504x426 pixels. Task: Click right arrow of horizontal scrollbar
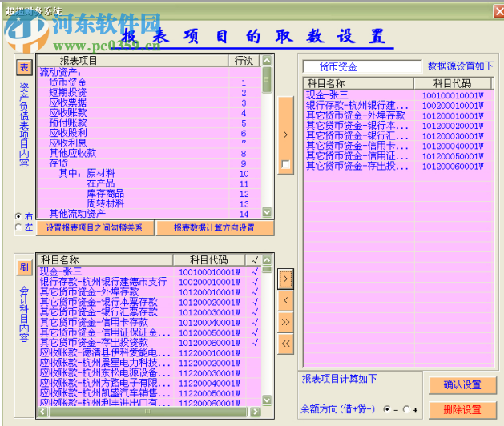pos(256,412)
